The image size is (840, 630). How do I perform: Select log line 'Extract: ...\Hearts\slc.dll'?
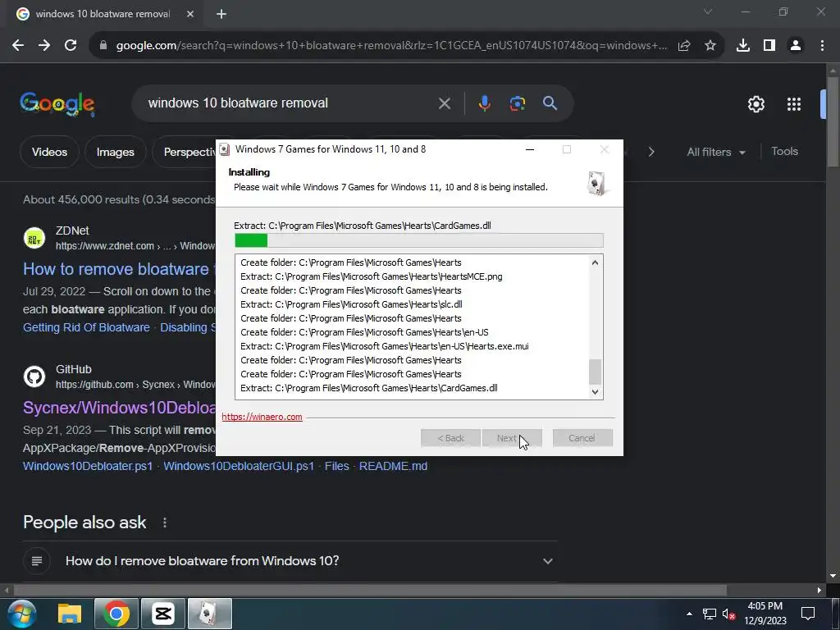pos(351,304)
